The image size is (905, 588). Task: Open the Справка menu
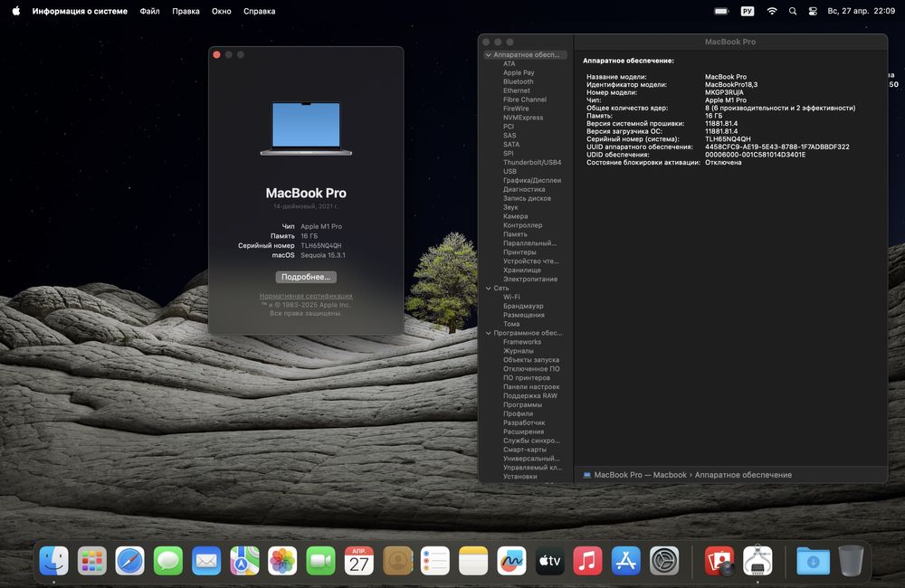point(259,11)
